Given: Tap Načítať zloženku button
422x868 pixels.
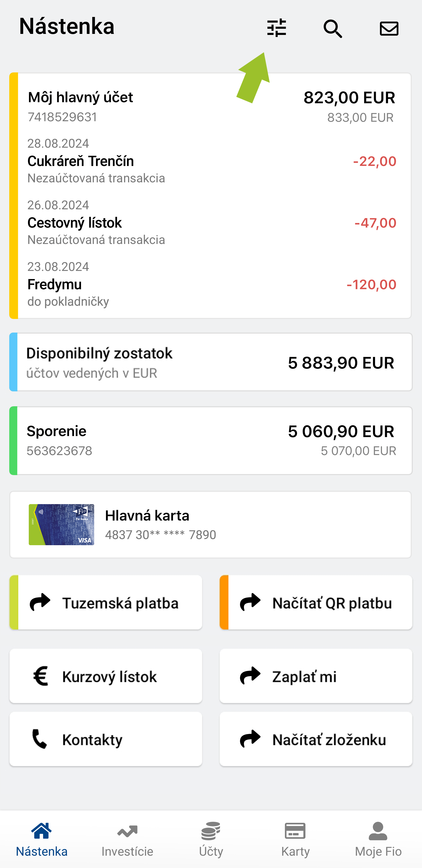Looking at the screenshot, I should (315, 739).
